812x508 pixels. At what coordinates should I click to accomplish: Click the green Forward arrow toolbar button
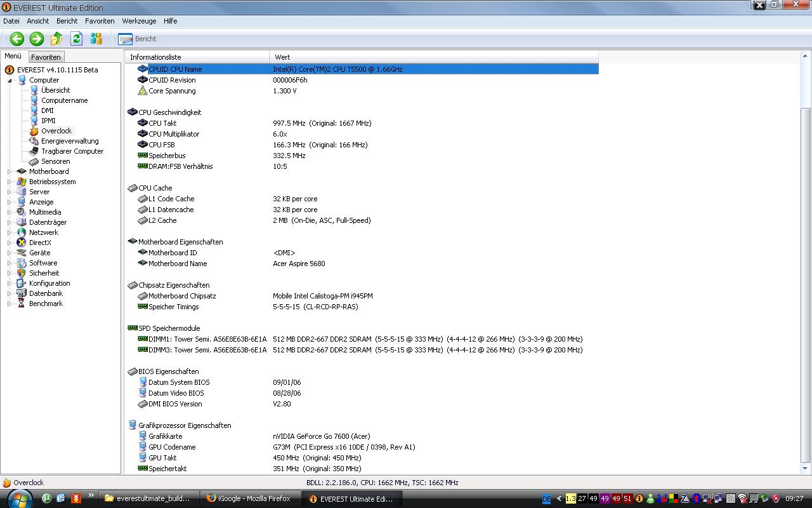point(37,39)
